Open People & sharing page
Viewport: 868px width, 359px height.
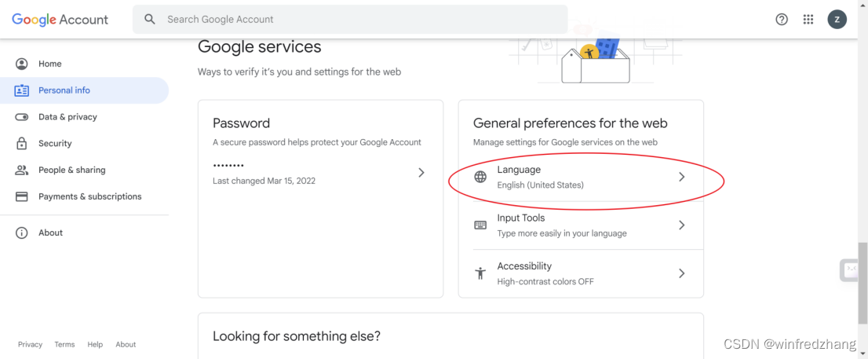[71, 170]
